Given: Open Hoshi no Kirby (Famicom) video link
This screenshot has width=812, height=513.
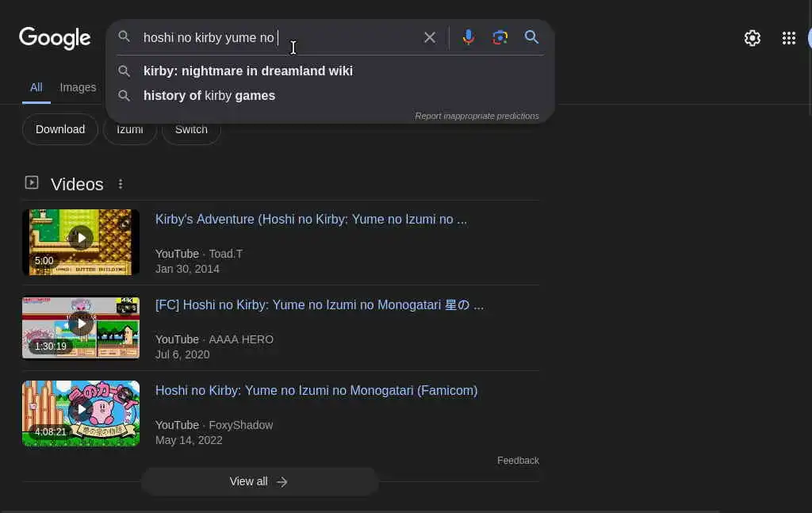Looking at the screenshot, I should 316,390.
